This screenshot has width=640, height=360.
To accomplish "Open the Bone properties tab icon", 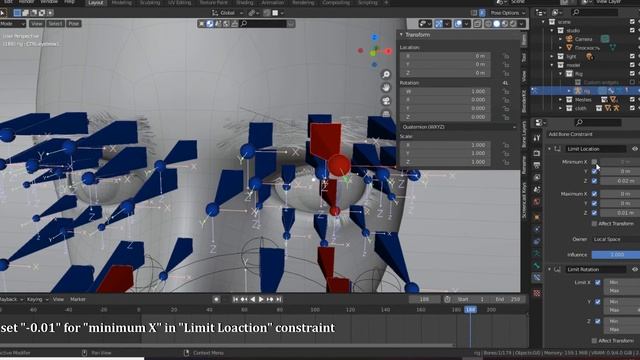I will coord(537,265).
